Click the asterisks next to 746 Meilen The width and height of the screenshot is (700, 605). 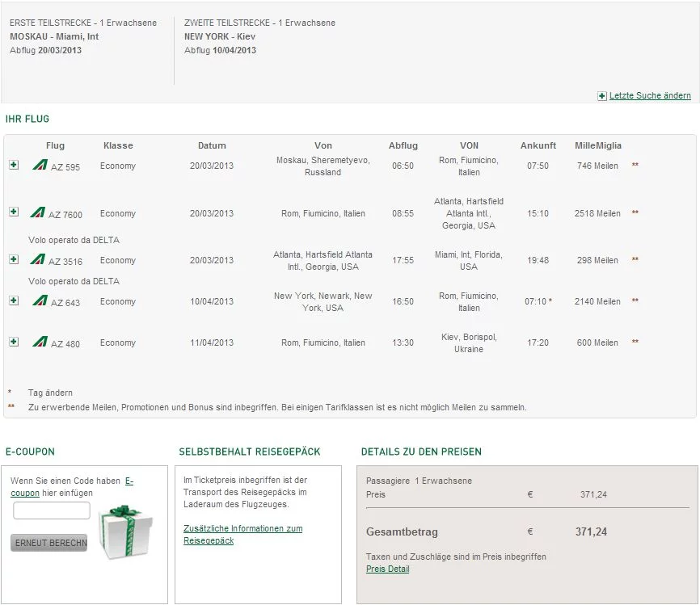635,165
